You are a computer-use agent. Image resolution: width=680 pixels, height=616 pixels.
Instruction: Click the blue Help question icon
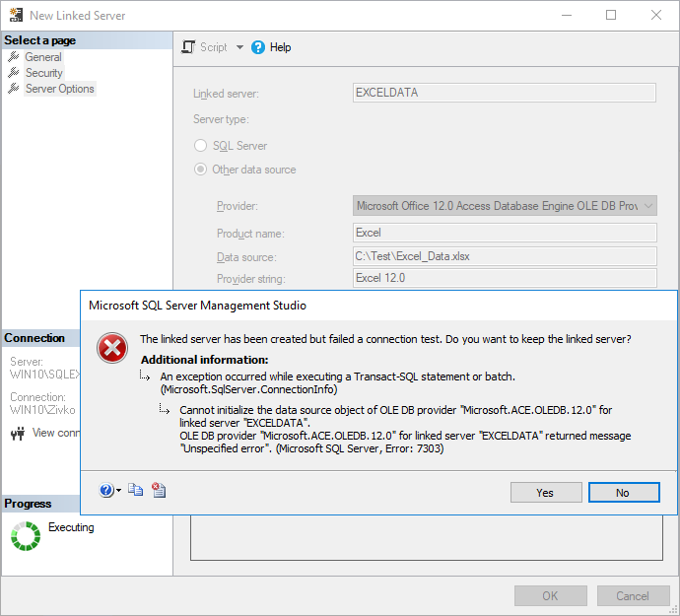pyautogui.click(x=257, y=47)
